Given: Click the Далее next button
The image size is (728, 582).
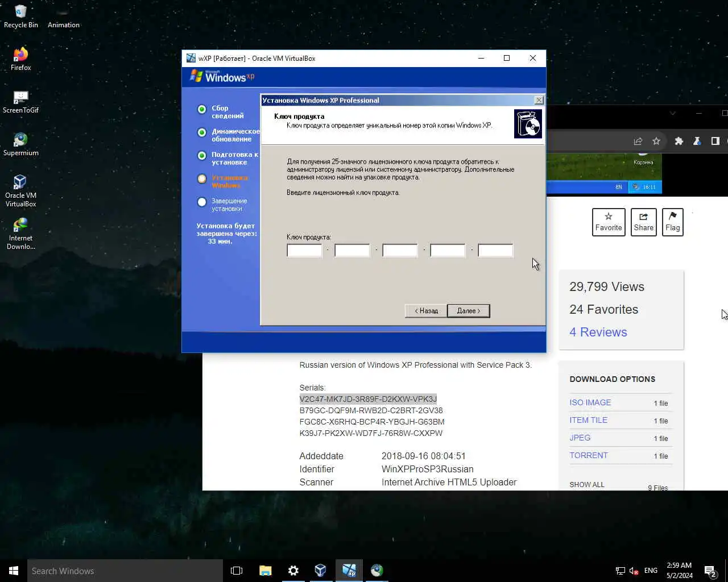Looking at the screenshot, I should pyautogui.click(x=469, y=311).
